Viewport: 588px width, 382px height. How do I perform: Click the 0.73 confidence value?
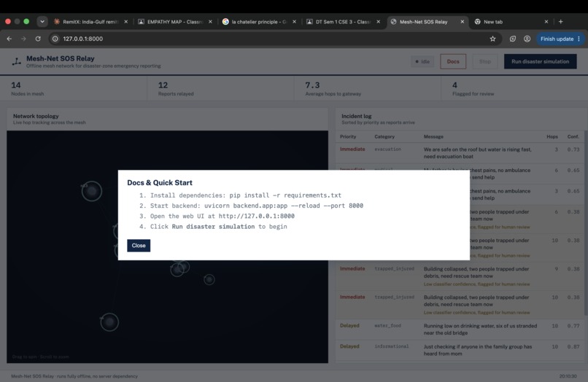pos(573,149)
